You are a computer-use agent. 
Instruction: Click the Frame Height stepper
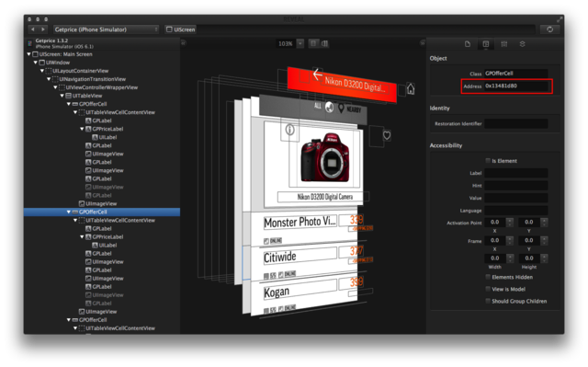pos(544,258)
